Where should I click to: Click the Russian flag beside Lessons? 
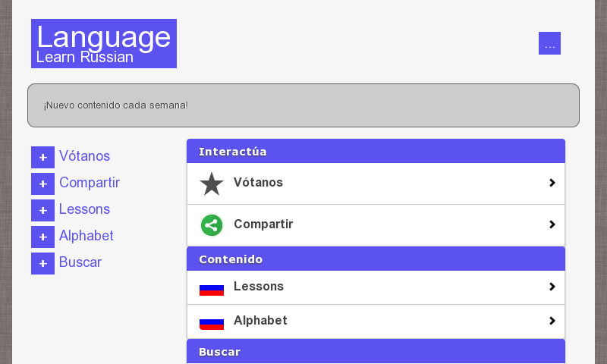tap(212, 287)
